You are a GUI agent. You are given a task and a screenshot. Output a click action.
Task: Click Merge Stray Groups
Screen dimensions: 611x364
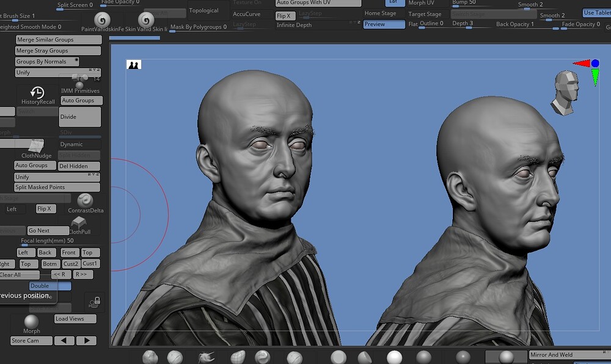[58, 51]
